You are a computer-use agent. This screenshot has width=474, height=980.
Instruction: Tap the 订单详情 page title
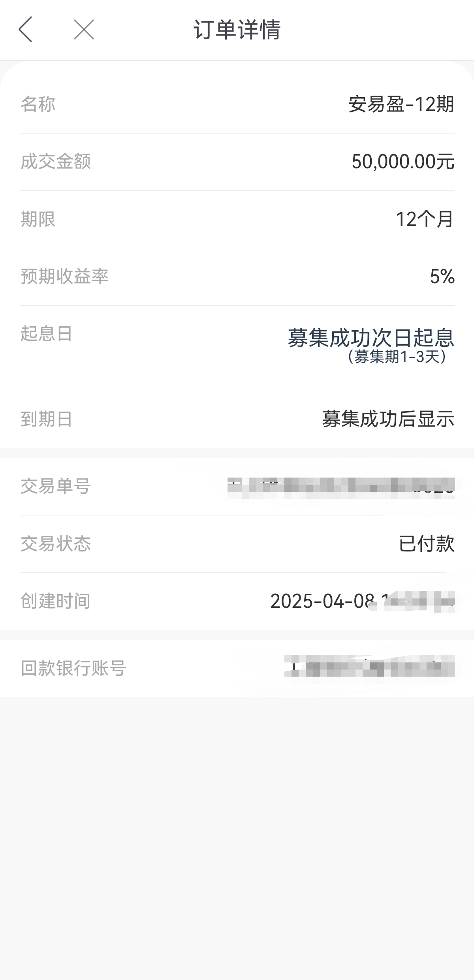click(237, 30)
